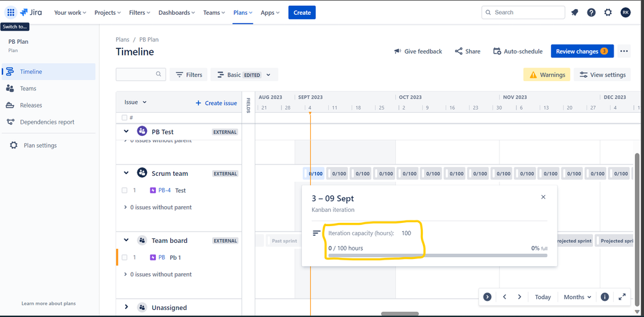Open the app switcher grid icon
The height and width of the screenshot is (317, 644).
[x=11, y=12]
